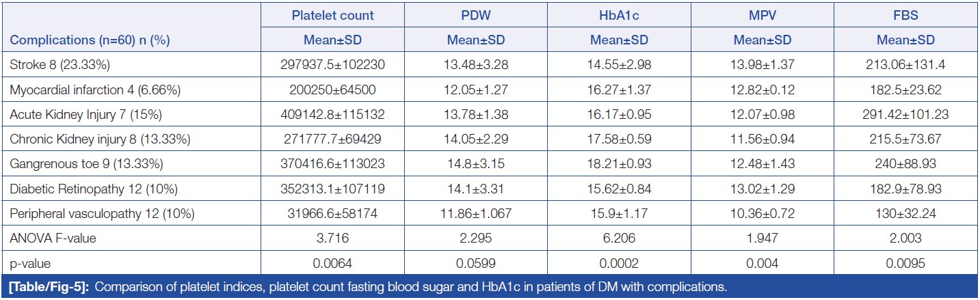Click the p-value row label
The height and width of the screenshot is (300, 980).
[x=30, y=263]
